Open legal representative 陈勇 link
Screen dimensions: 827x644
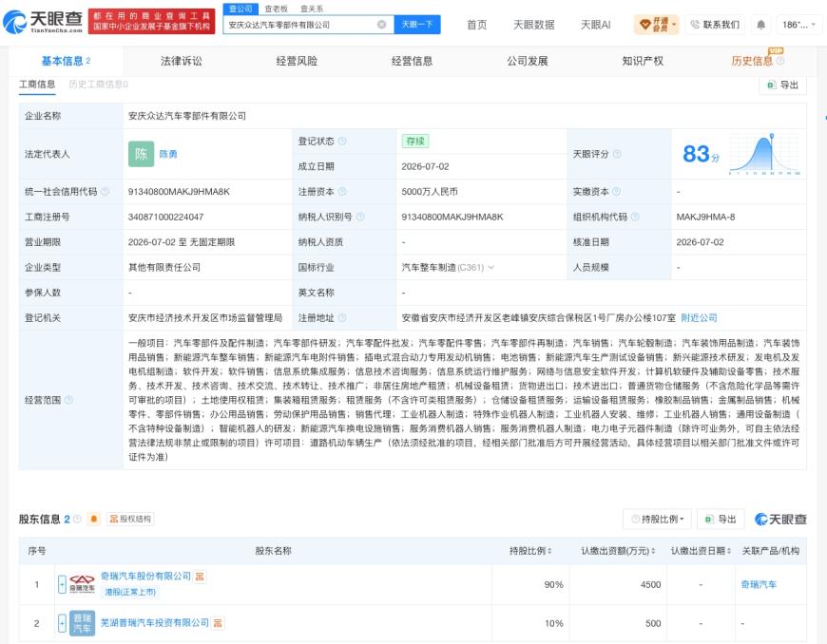click(x=168, y=154)
